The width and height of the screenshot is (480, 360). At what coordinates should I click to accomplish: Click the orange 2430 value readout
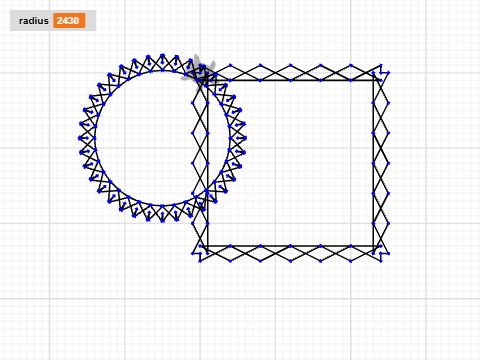click(x=69, y=21)
